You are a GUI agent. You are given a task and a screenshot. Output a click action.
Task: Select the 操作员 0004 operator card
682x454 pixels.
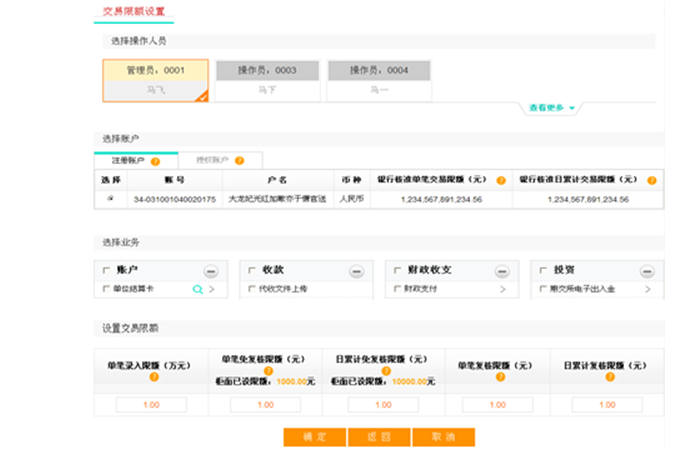pos(379,81)
